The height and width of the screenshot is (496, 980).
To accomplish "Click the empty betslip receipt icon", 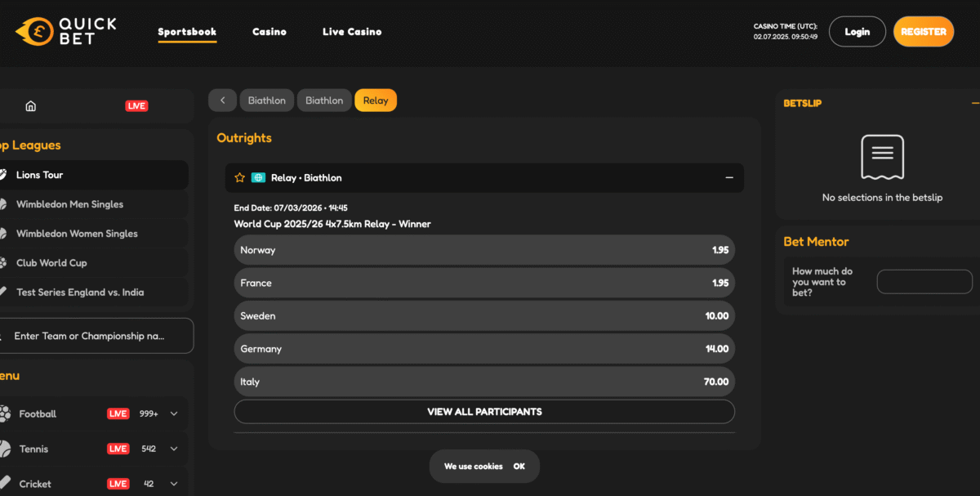I will (x=882, y=157).
